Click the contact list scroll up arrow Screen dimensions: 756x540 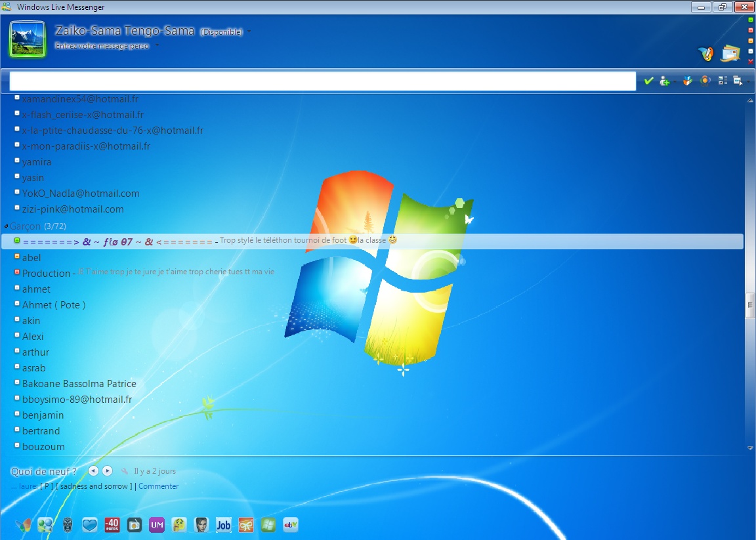tap(750, 100)
